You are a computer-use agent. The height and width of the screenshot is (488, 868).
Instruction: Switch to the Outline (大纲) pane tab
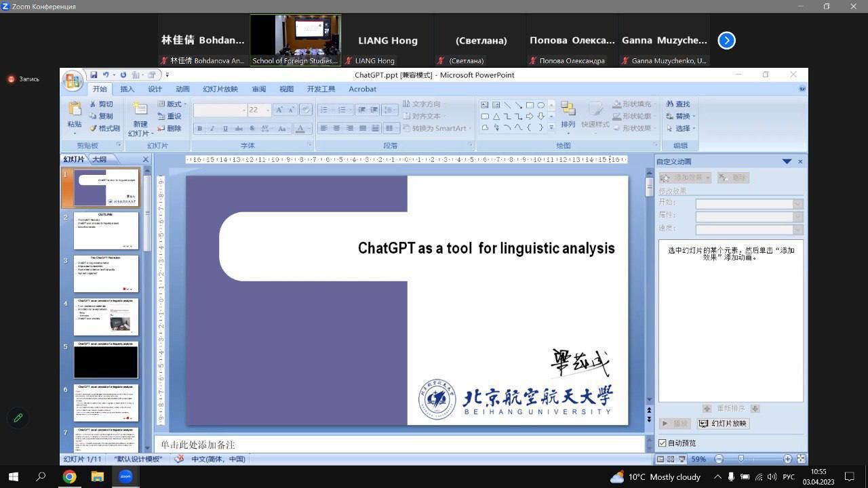[100, 159]
